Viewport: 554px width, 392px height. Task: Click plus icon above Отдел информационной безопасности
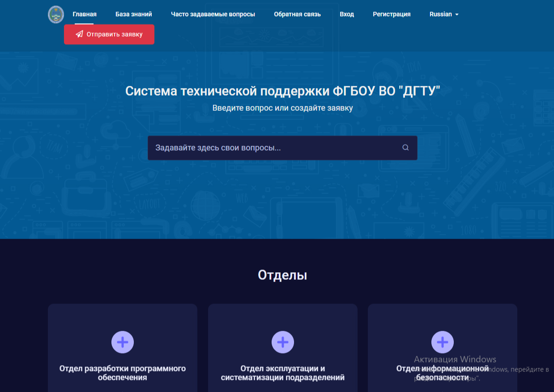pyautogui.click(x=443, y=342)
